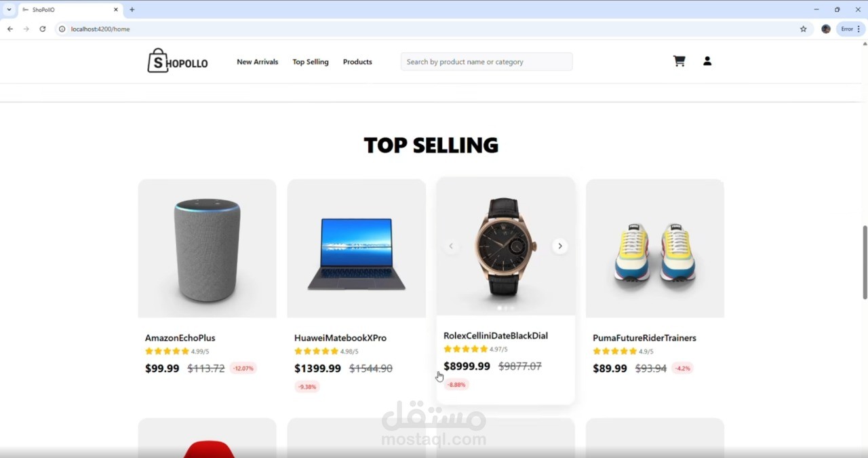Go to New Arrivals section
Viewport: 868px width, 458px height.
[257, 62]
